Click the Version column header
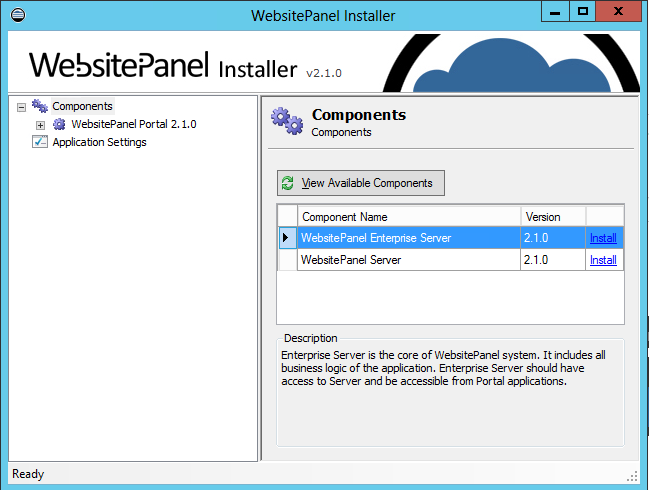This screenshot has width=649, height=490. [553, 216]
